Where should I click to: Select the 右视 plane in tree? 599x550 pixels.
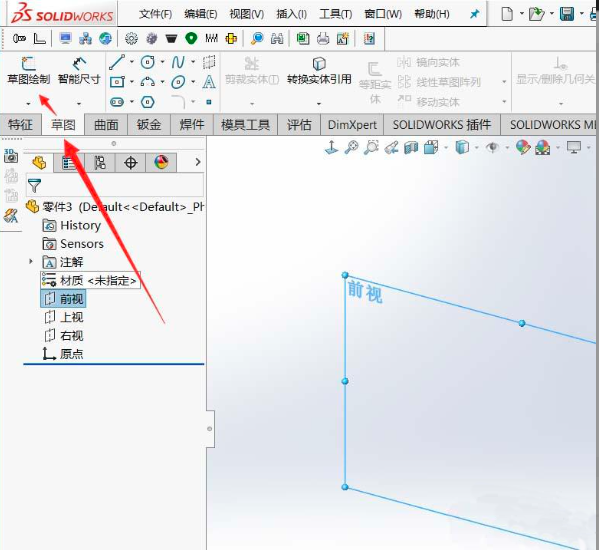(63, 335)
